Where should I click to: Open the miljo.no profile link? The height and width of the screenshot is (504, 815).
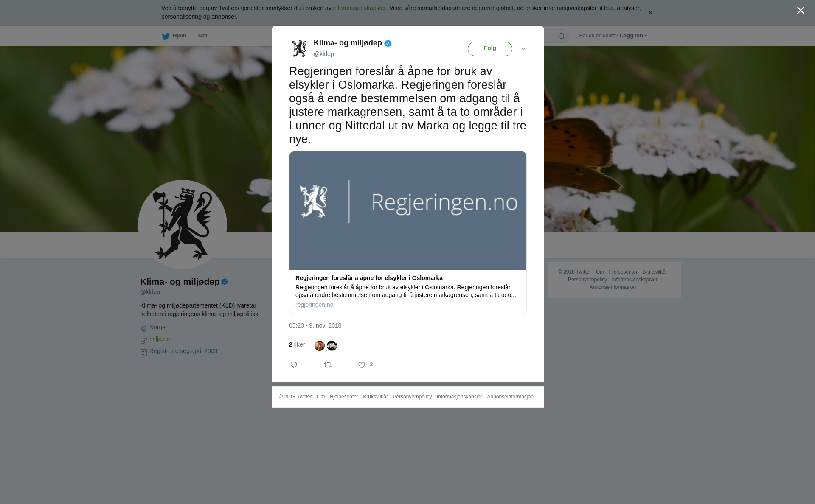coord(160,339)
